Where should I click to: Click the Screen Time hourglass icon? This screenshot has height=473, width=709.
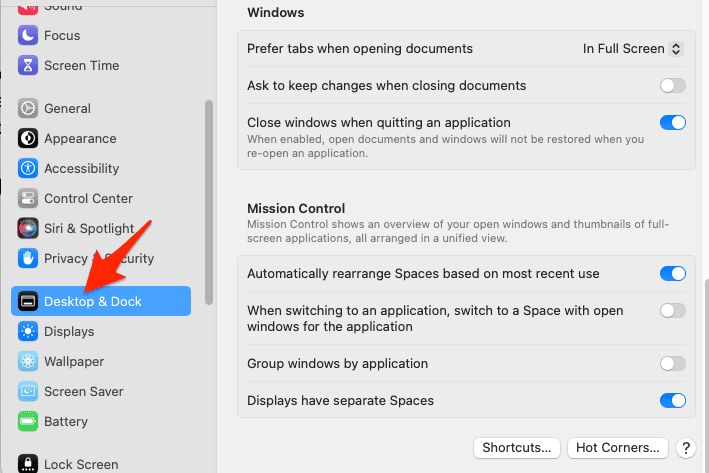[28, 66]
